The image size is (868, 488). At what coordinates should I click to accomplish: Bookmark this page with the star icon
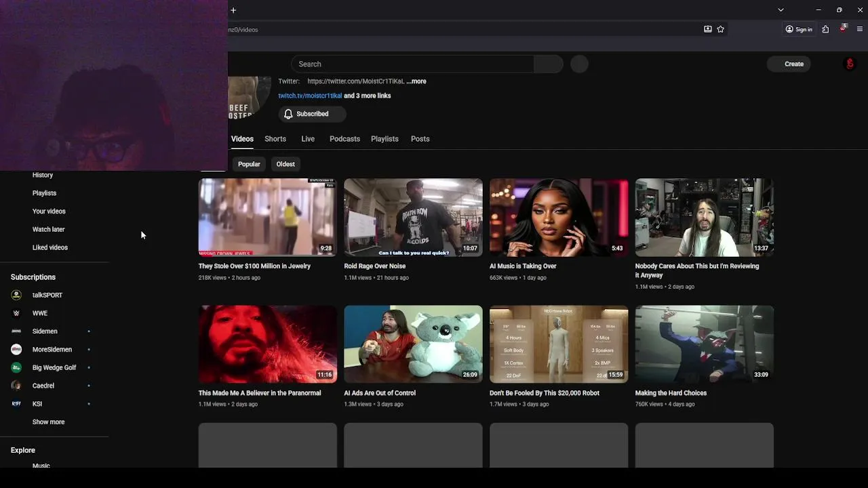(x=720, y=29)
